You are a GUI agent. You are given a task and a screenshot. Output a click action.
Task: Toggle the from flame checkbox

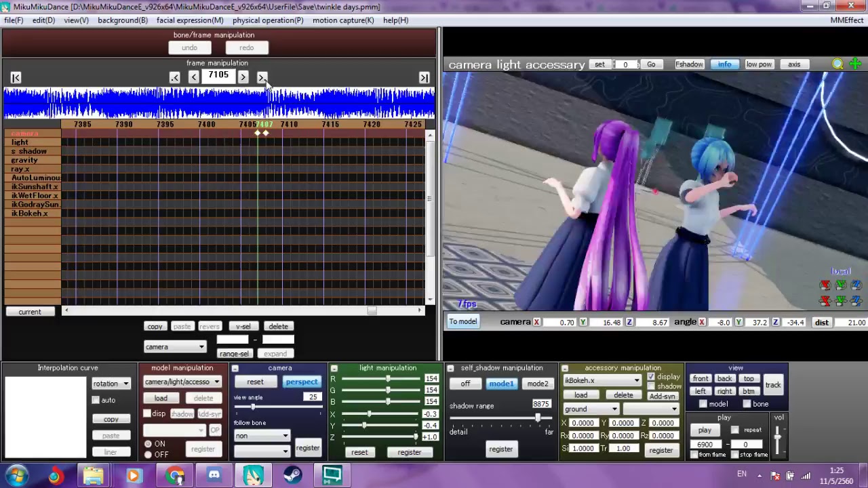[694, 455]
